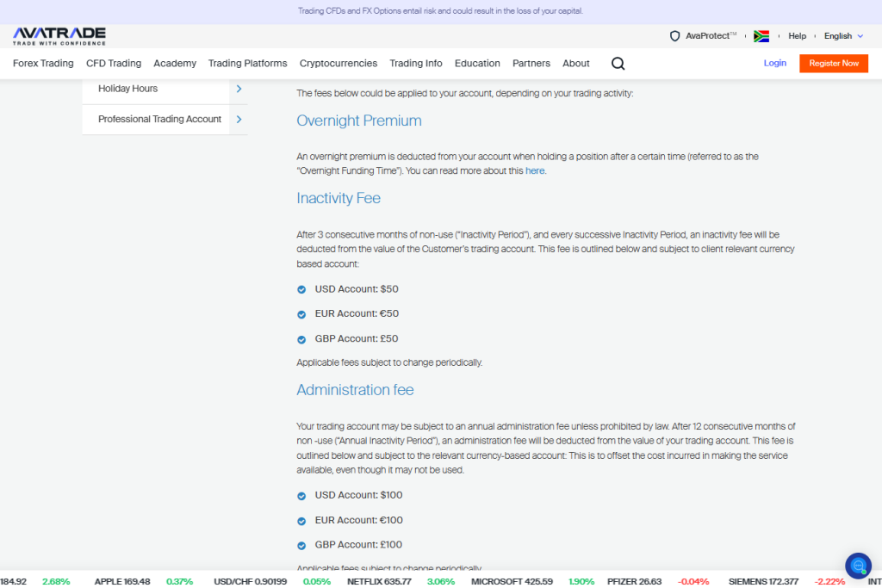Click the 'USD Account: $50' text
Screen dimensions: 882x588
pyautogui.click(x=357, y=289)
